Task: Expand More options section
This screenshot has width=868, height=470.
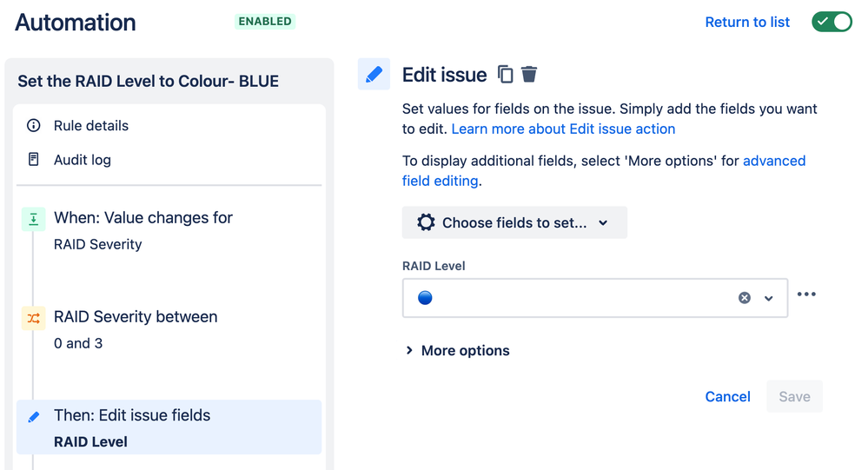Action: click(x=457, y=351)
